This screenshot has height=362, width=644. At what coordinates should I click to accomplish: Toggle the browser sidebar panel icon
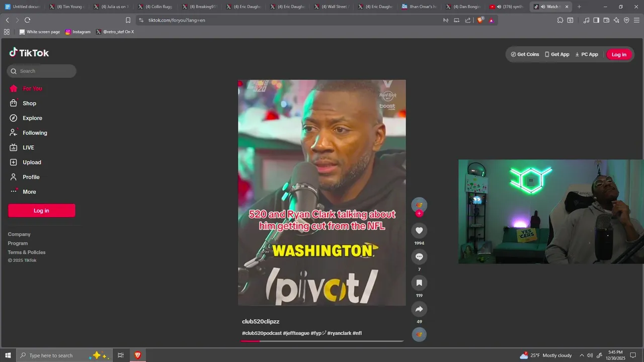pyautogui.click(x=596, y=20)
